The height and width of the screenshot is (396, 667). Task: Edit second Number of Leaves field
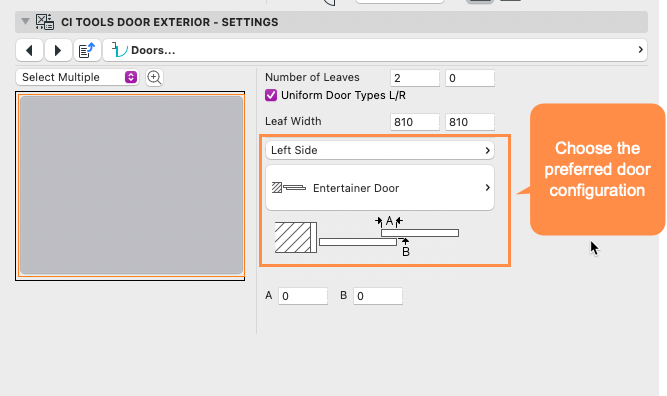tap(470, 78)
